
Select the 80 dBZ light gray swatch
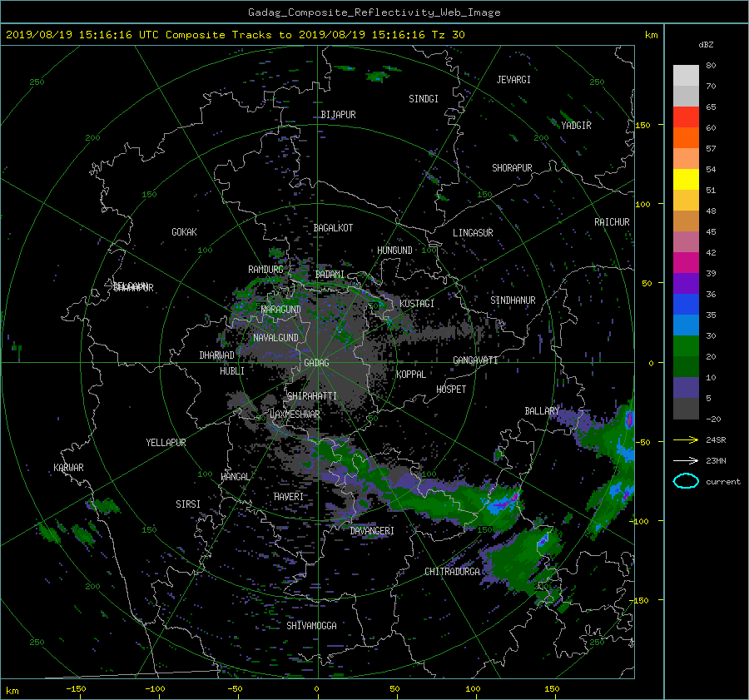tap(686, 75)
